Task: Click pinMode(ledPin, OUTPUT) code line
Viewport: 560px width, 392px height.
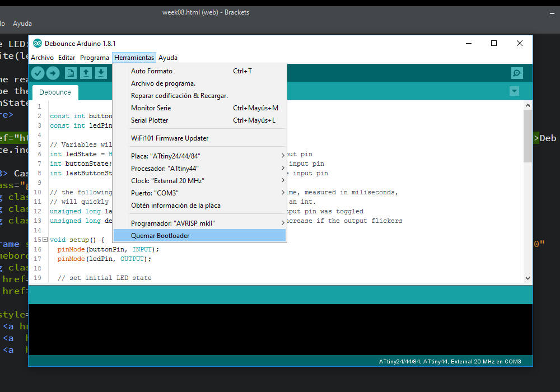Action: tap(104, 259)
